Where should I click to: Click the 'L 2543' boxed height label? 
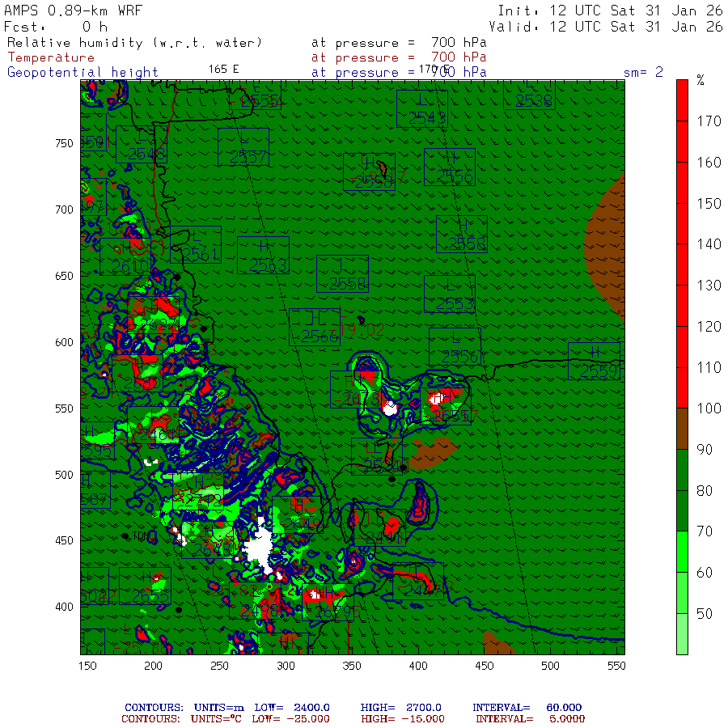pos(422,109)
